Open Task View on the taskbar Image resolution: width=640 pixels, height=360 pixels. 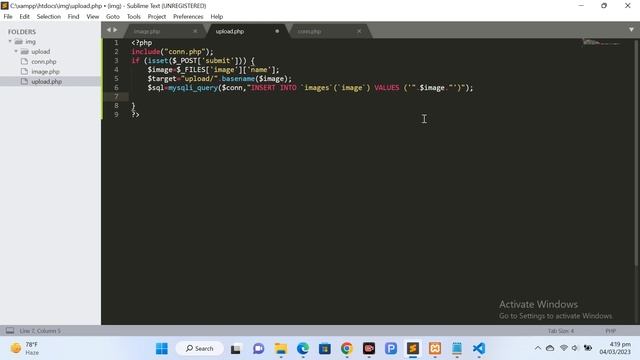tap(236, 349)
